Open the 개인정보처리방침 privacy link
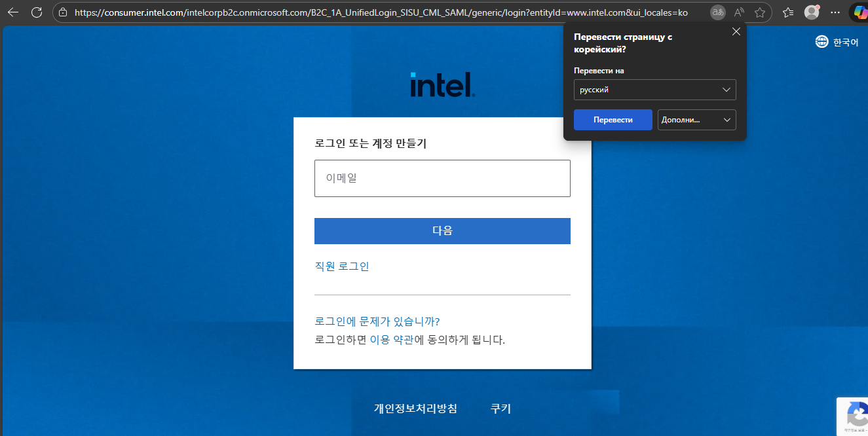This screenshot has height=436, width=868. tap(415, 409)
